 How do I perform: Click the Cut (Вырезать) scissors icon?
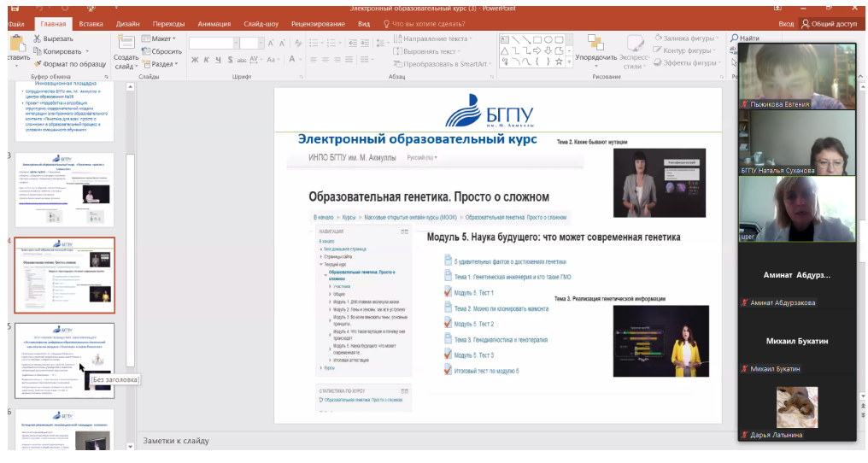[37, 38]
